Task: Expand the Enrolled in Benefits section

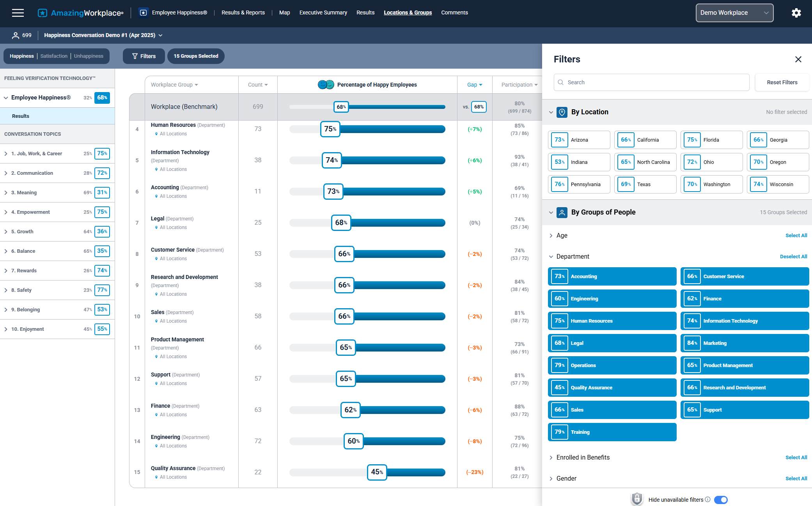Action: (x=583, y=458)
